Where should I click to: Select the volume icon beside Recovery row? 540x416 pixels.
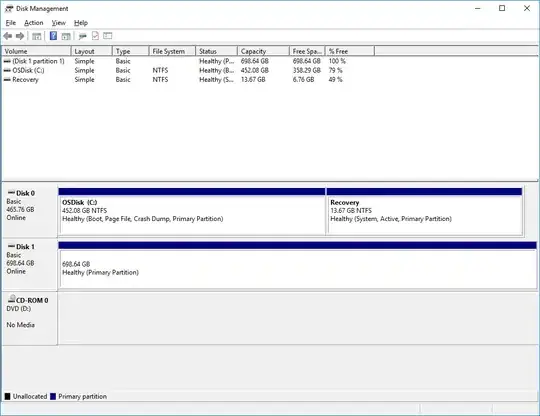7,80
